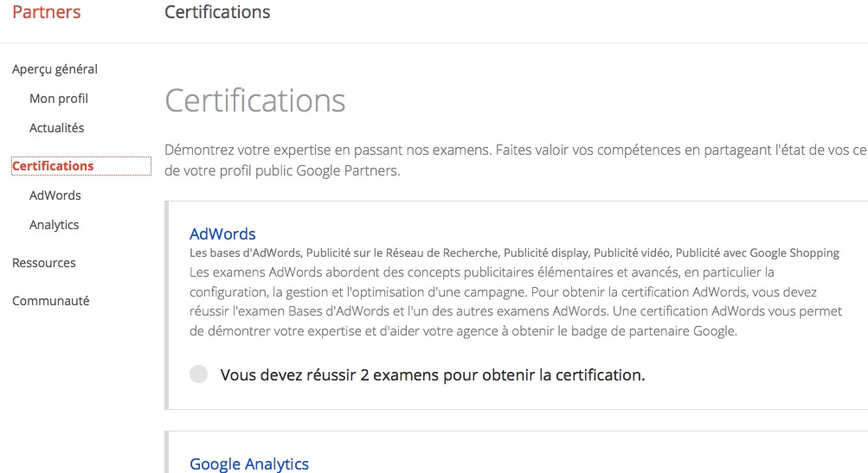Go to Mon profil in sidebar

pos(59,99)
